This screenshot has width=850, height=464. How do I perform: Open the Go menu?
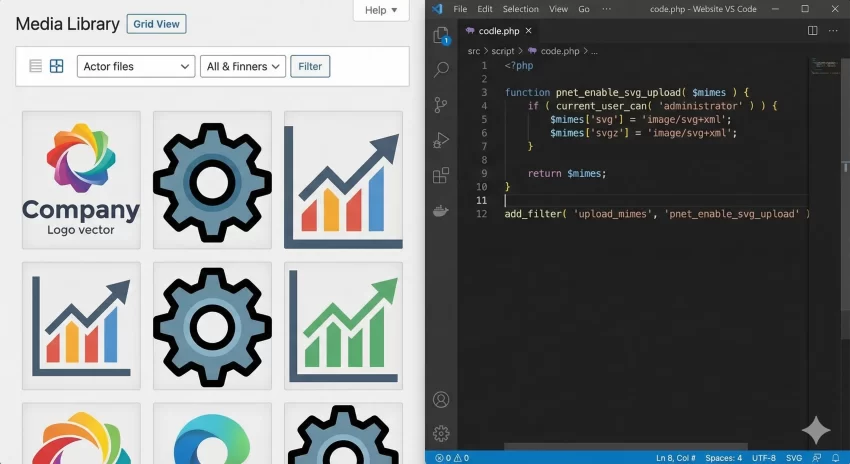(584, 9)
